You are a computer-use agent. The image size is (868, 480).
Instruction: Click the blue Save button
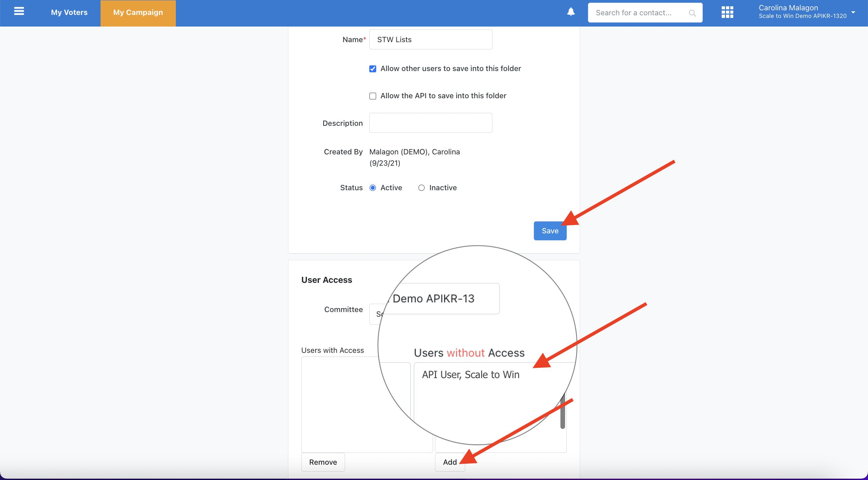pos(549,231)
